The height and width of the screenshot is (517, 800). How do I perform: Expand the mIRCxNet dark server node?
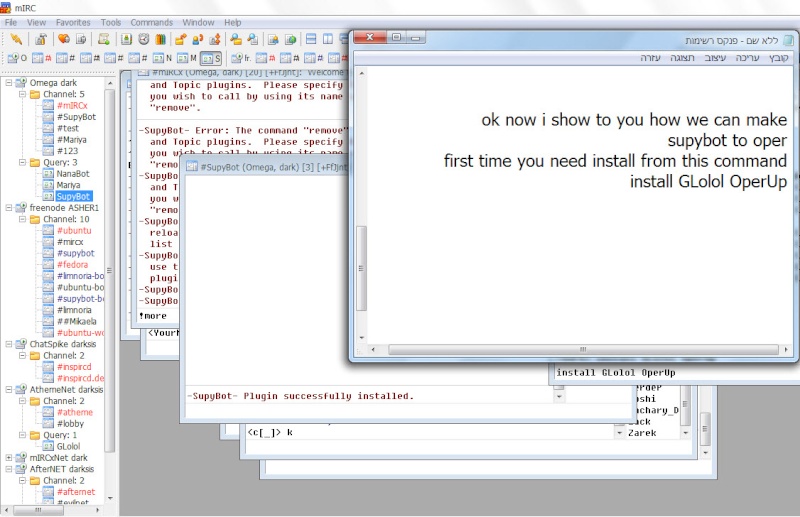pos(9,458)
